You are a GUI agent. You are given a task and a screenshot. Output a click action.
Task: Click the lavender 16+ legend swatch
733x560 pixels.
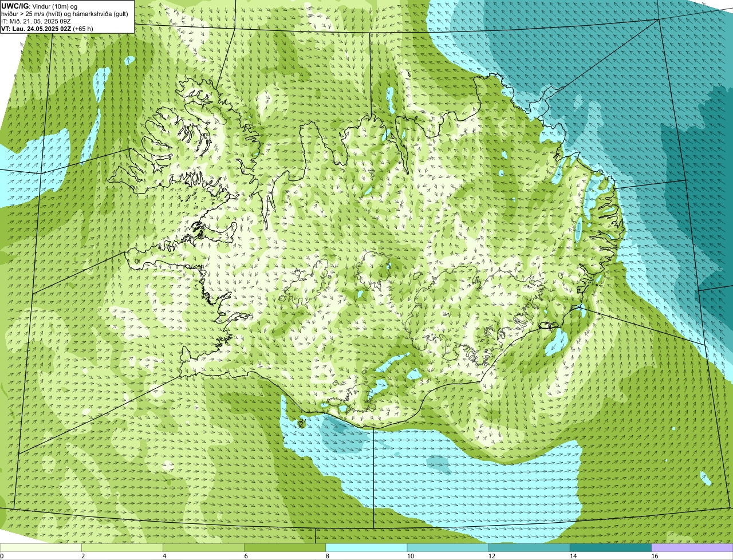click(692, 548)
